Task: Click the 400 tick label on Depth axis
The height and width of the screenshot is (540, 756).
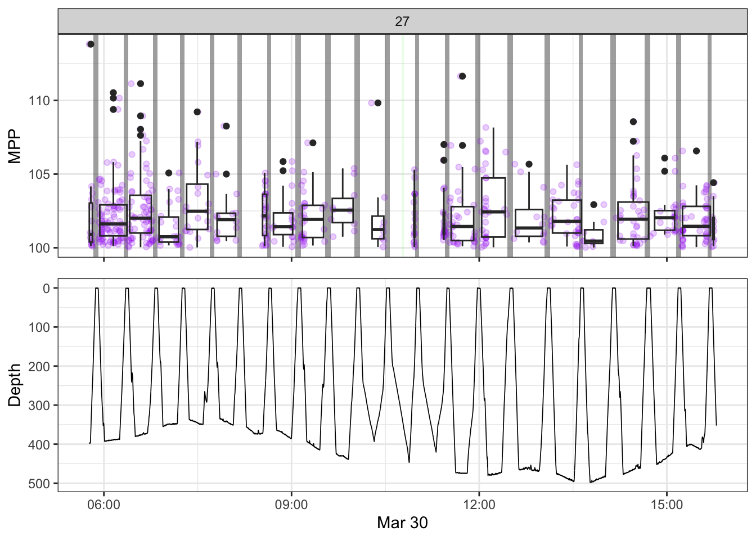Action: click(39, 445)
